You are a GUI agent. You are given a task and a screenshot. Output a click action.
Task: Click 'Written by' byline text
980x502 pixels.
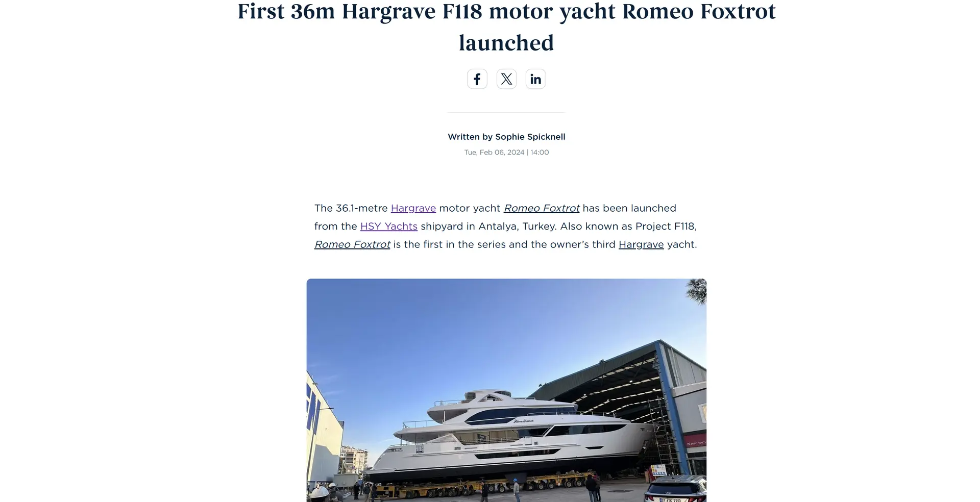(470, 137)
